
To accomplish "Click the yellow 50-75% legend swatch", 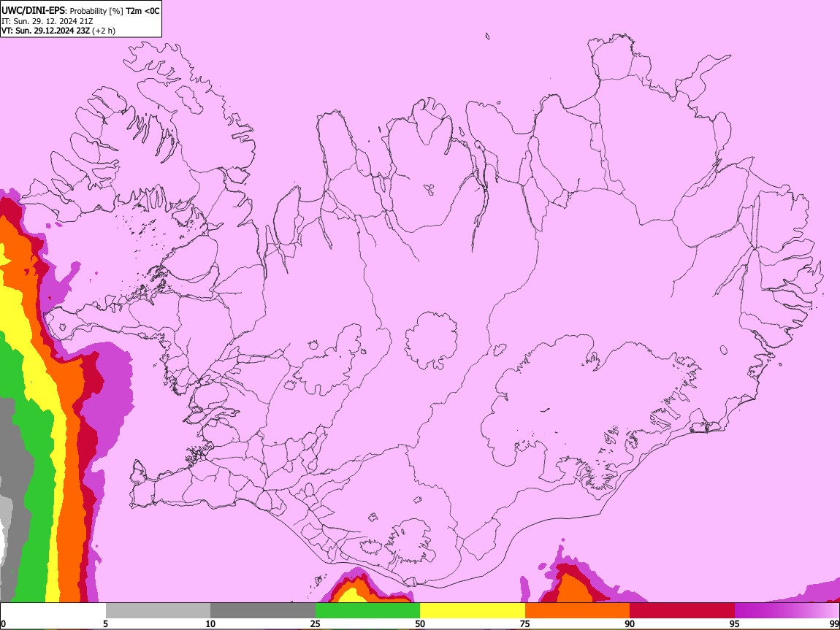I will [x=473, y=611].
